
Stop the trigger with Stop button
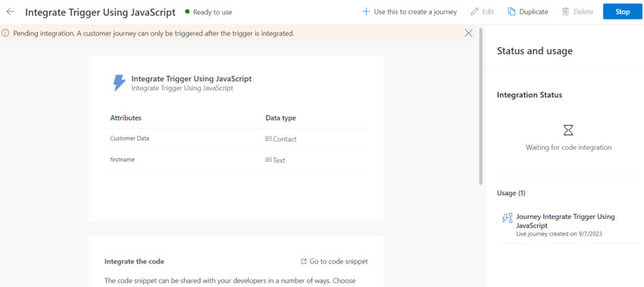point(622,12)
